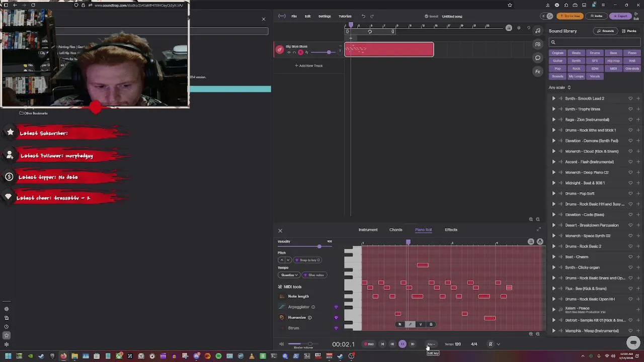The width and height of the screenshot is (644, 362).
Task: Open the sound library music note icon
Action: (x=538, y=31)
